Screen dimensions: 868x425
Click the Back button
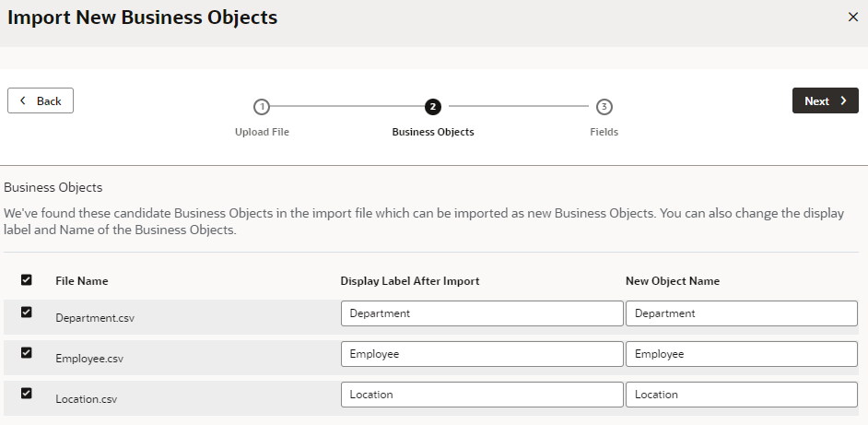[x=41, y=100]
